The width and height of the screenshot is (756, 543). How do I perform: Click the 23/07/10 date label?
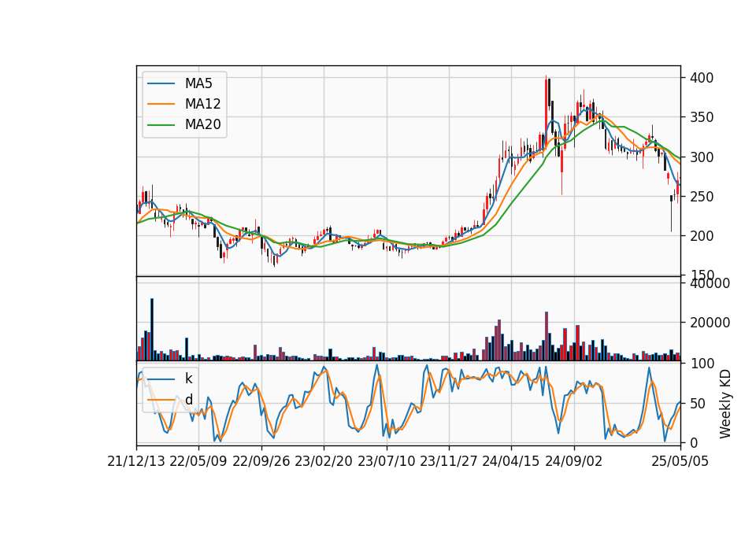pos(386,461)
